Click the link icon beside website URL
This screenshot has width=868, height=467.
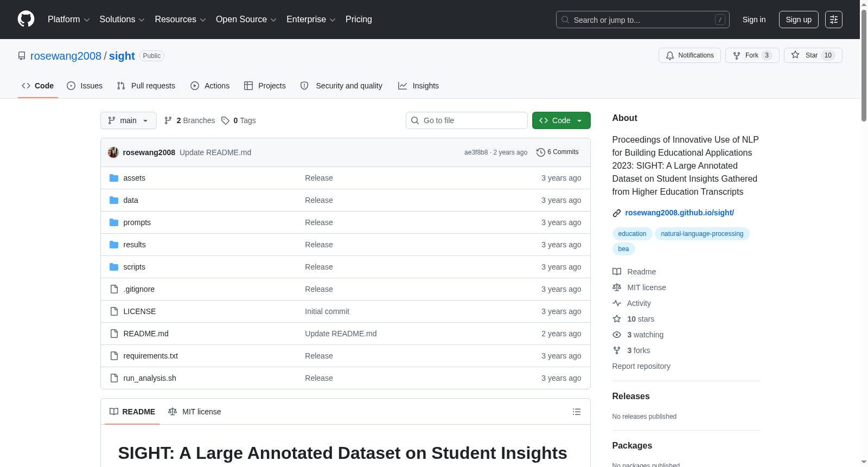click(x=617, y=213)
